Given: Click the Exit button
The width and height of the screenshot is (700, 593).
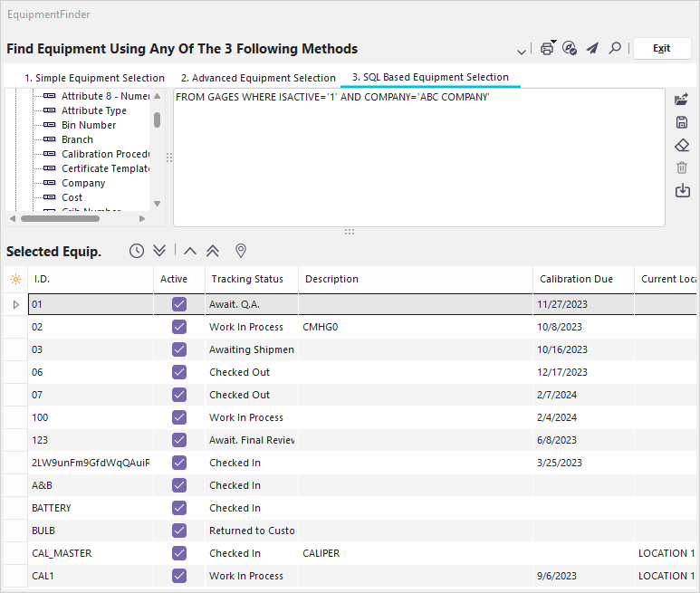Looking at the screenshot, I should point(661,49).
